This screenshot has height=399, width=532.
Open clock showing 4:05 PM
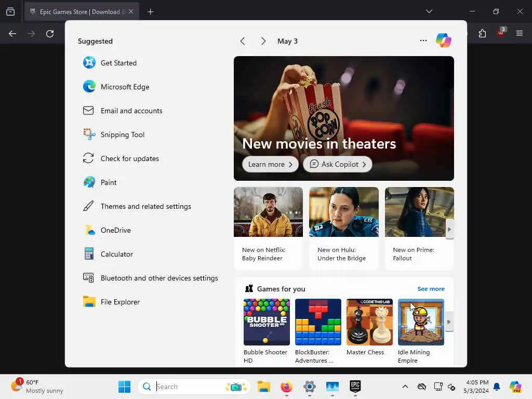point(477,387)
